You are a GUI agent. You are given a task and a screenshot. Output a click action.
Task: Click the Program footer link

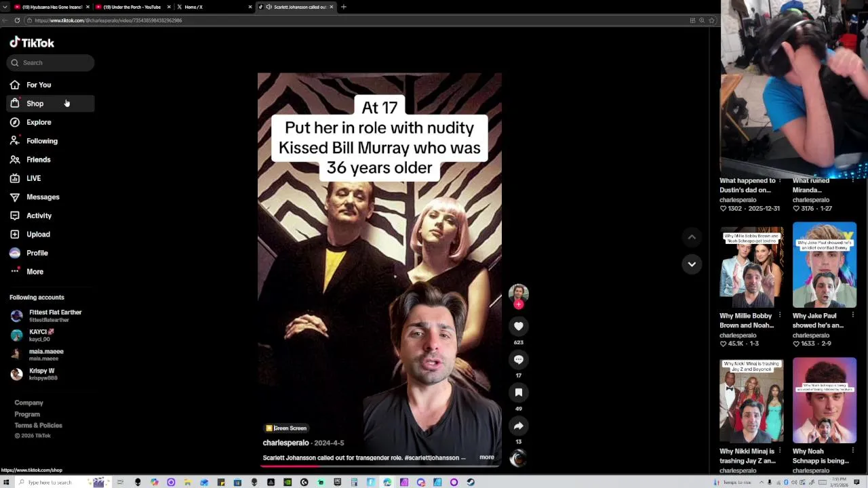[x=27, y=414]
